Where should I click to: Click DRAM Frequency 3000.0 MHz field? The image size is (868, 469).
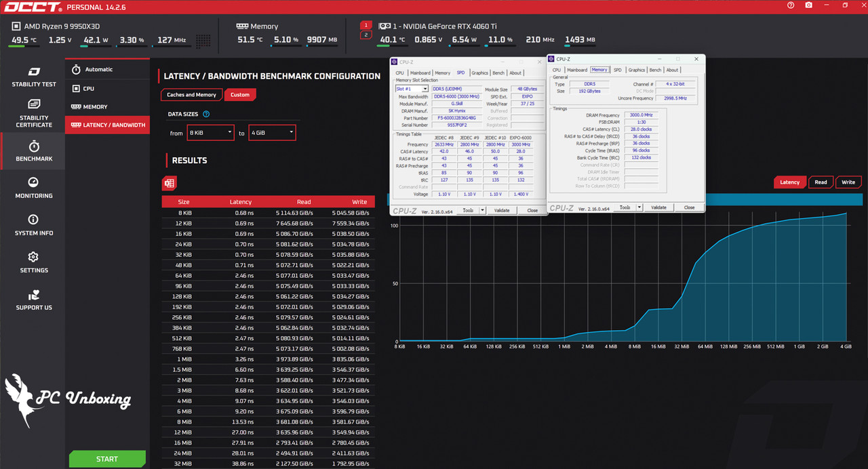(640, 115)
